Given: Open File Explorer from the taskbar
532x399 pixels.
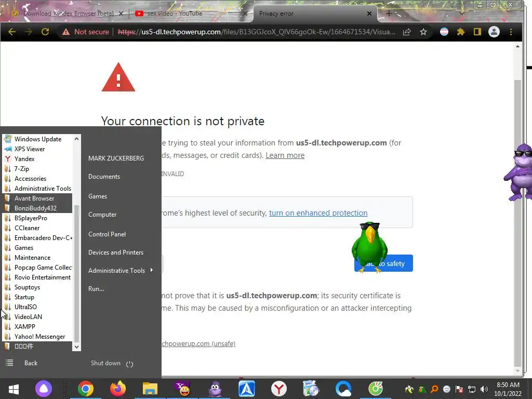Looking at the screenshot, I should [x=150, y=389].
